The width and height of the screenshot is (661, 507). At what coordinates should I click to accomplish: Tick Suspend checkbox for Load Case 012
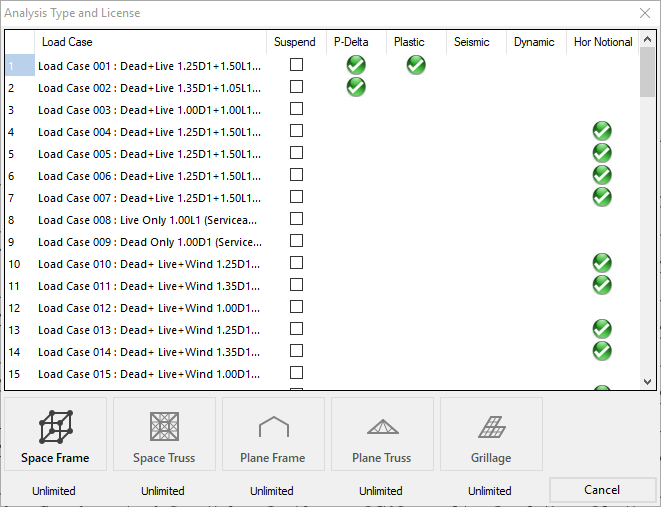tap(296, 306)
